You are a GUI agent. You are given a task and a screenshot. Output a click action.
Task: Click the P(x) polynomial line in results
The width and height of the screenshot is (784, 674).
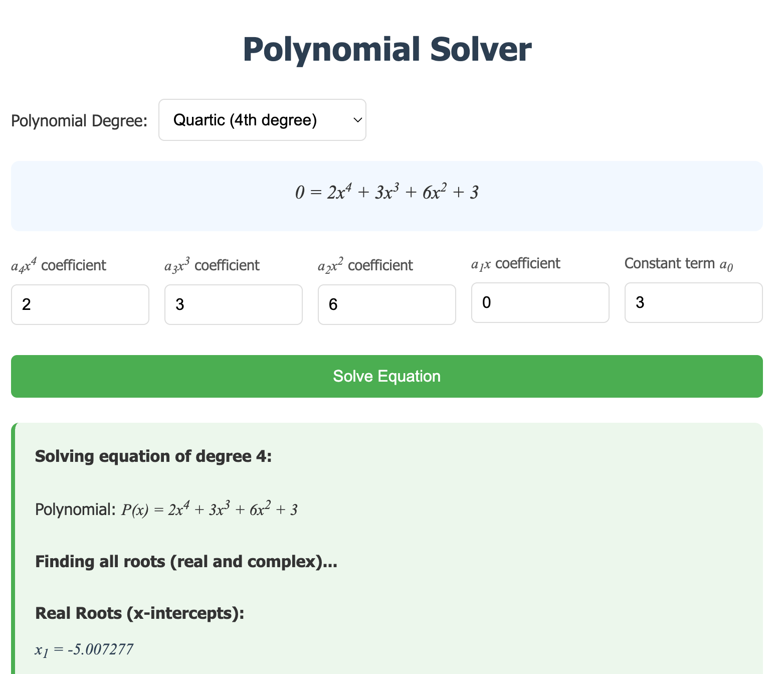point(166,510)
